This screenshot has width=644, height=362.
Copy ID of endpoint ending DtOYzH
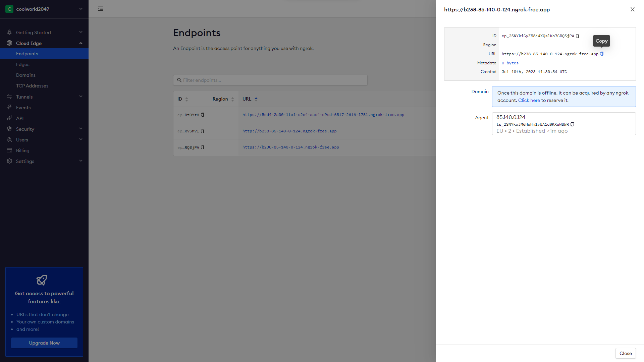point(203,115)
